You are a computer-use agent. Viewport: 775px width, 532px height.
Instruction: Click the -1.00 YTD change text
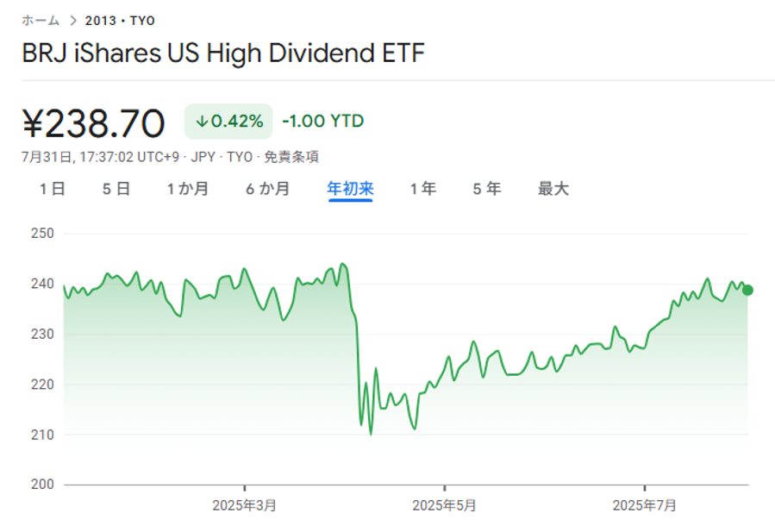click(x=322, y=122)
